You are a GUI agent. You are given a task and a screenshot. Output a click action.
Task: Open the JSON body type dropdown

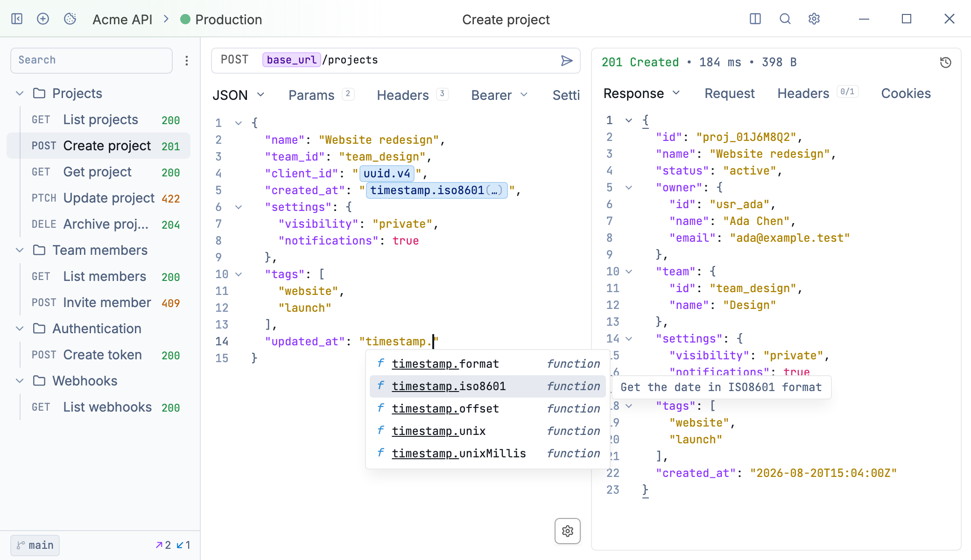[239, 95]
